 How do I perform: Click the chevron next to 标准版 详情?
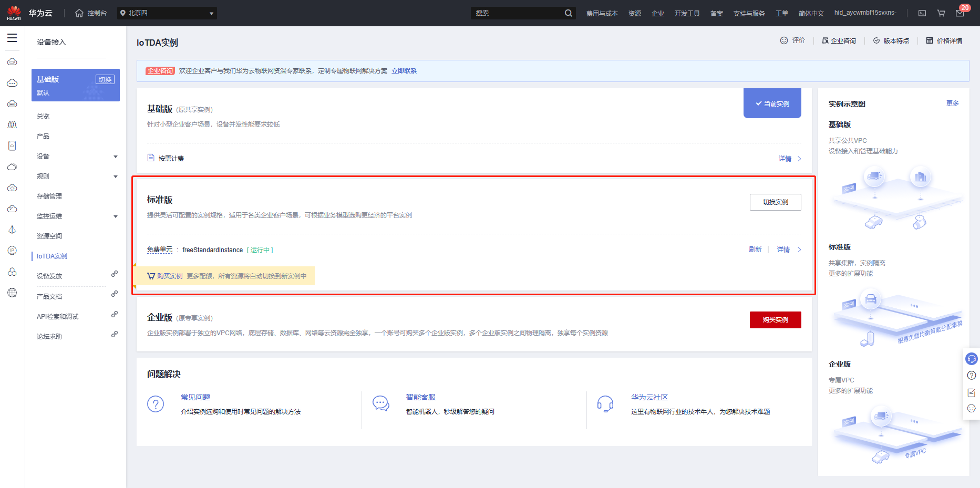pos(799,250)
